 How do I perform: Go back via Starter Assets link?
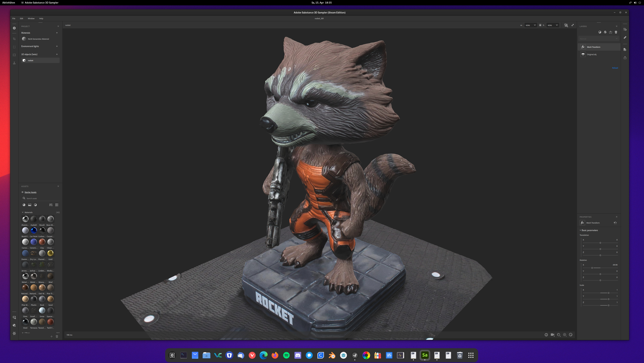tap(30, 192)
